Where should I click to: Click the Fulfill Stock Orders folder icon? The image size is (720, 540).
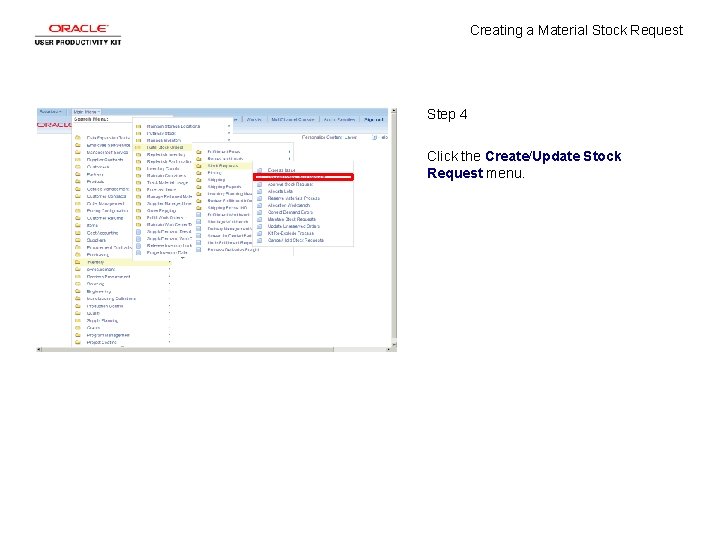(138, 147)
